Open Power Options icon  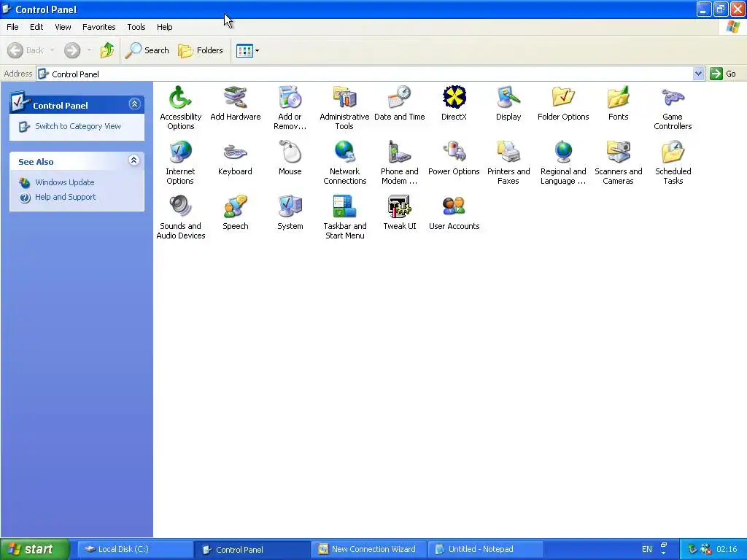pos(454,158)
